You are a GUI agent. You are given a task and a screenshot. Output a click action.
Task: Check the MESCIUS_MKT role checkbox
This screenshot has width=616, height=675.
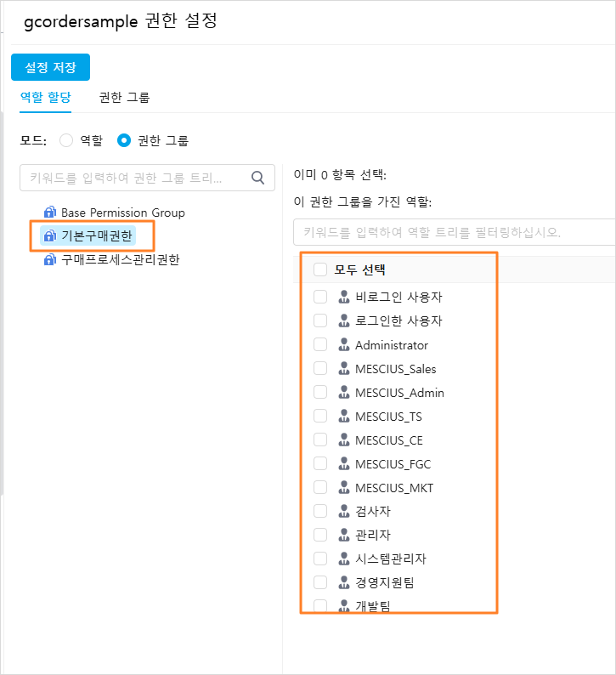pos(320,487)
